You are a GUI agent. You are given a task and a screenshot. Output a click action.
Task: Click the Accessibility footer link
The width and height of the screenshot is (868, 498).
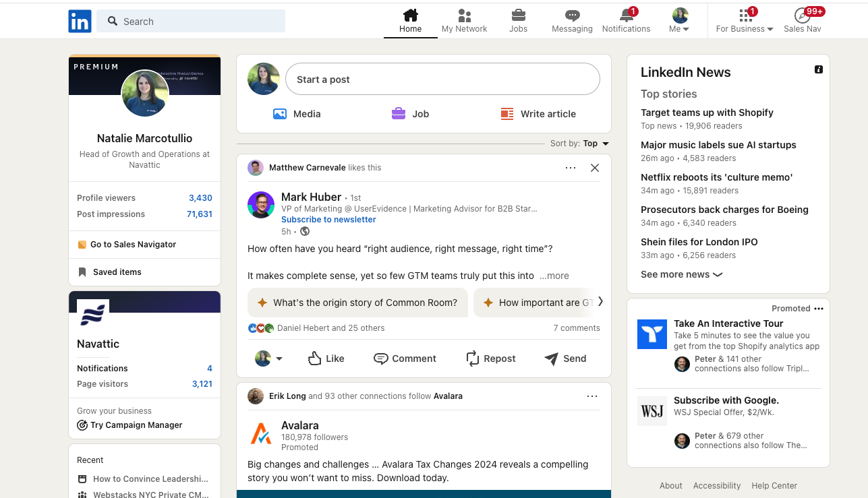(717, 486)
